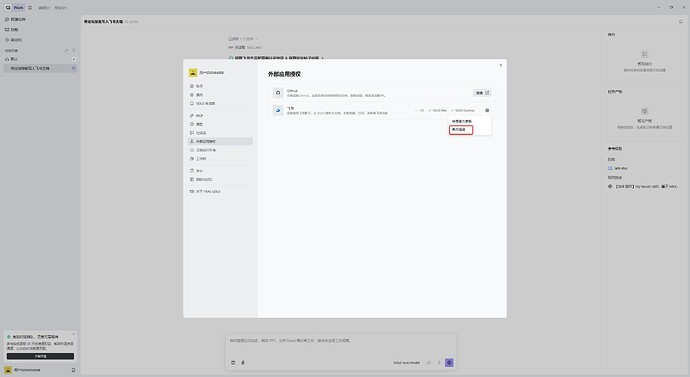Click the black button in bottom-left notice
Viewport: 690px width, 377px height.
click(40, 356)
